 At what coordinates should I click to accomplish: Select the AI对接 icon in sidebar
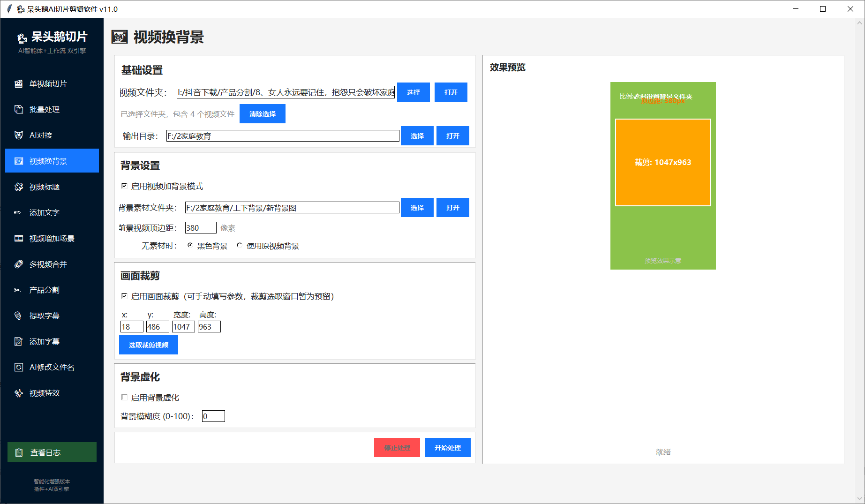pos(19,135)
